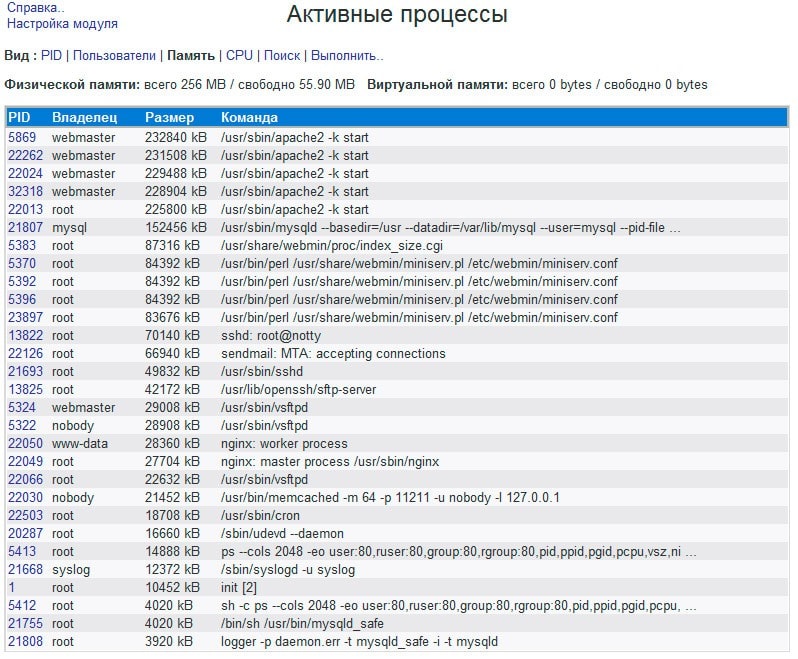This screenshot has width=798, height=659.
Task: Select command init [2]
Action: [x=239, y=587]
